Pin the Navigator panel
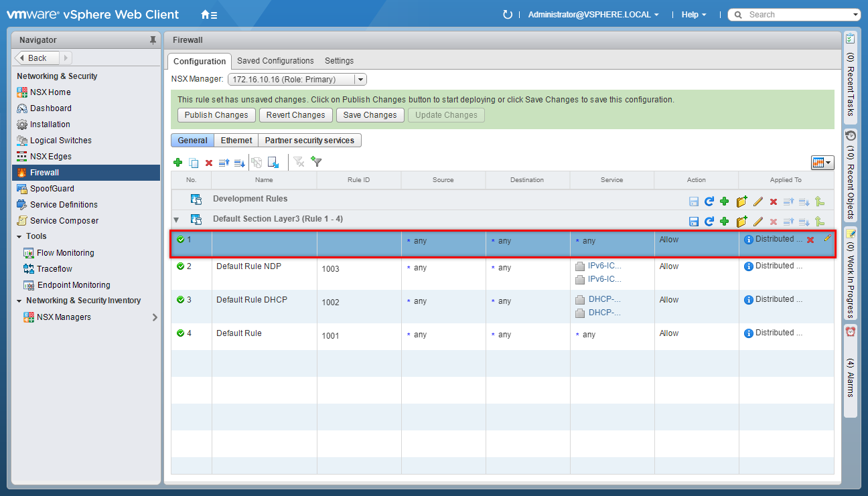 point(153,40)
